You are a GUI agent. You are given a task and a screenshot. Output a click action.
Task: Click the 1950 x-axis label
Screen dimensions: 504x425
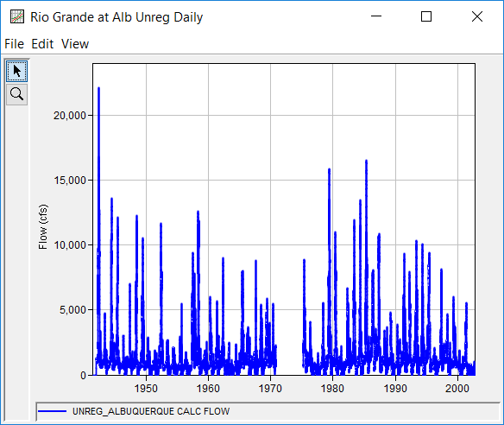pyautogui.click(x=146, y=389)
